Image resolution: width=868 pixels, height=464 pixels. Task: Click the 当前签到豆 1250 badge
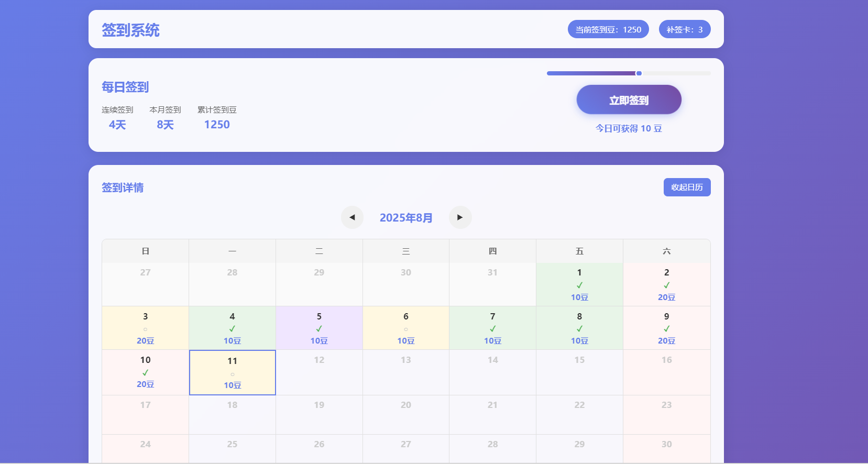click(x=608, y=29)
